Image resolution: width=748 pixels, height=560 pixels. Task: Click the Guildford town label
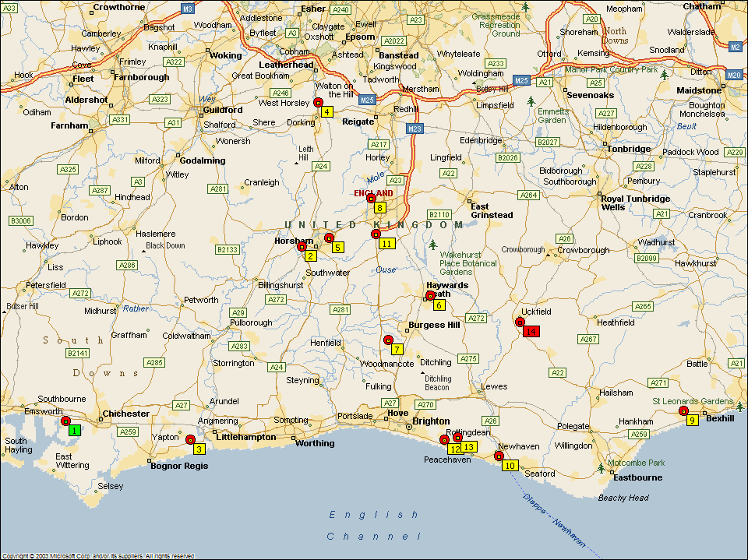pyautogui.click(x=222, y=110)
